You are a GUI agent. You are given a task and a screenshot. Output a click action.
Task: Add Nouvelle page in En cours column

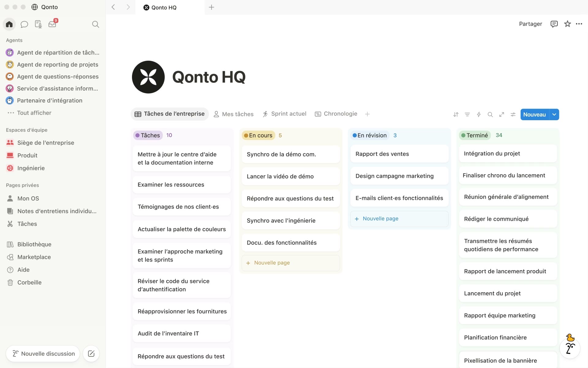pos(291,263)
